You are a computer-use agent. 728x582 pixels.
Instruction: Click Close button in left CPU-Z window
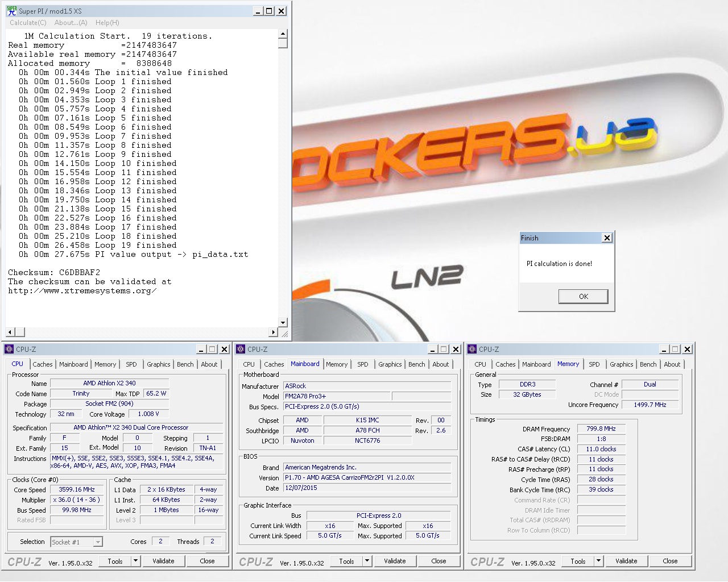[x=207, y=561]
